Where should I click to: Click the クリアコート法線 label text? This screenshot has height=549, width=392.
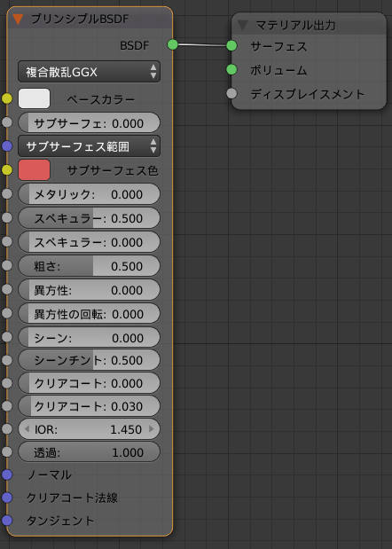pyautogui.click(x=72, y=498)
